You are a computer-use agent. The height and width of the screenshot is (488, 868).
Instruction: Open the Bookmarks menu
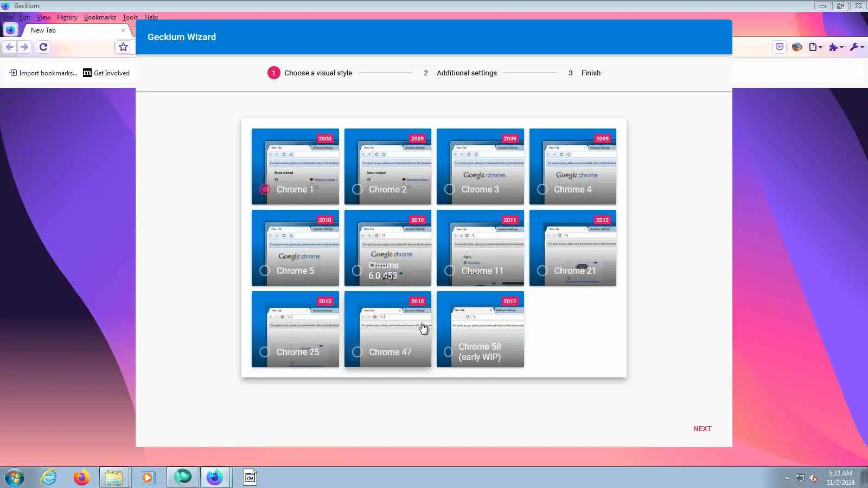[100, 17]
